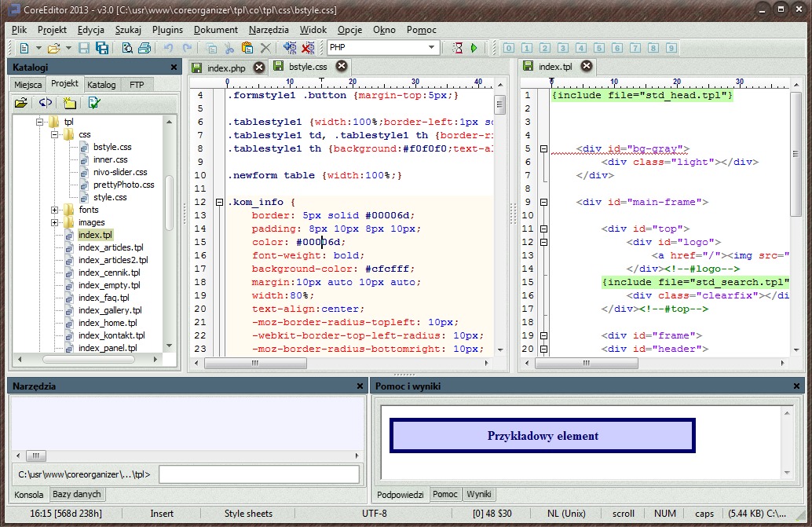
Task: Collapse the tpl folder in tree
Action: point(39,123)
